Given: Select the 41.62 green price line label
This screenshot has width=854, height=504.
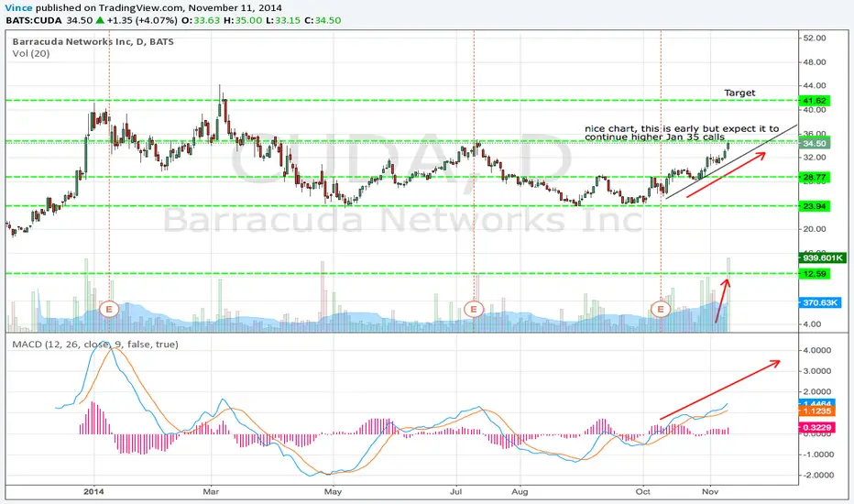Looking at the screenshot, I should click(815, 101).
